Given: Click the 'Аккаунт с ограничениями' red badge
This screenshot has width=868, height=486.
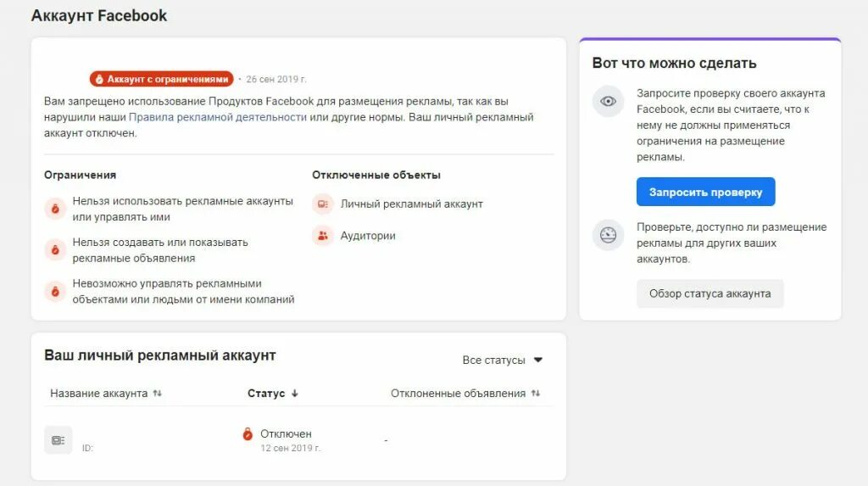Looking at the screenshot, I should click(161, 79).
